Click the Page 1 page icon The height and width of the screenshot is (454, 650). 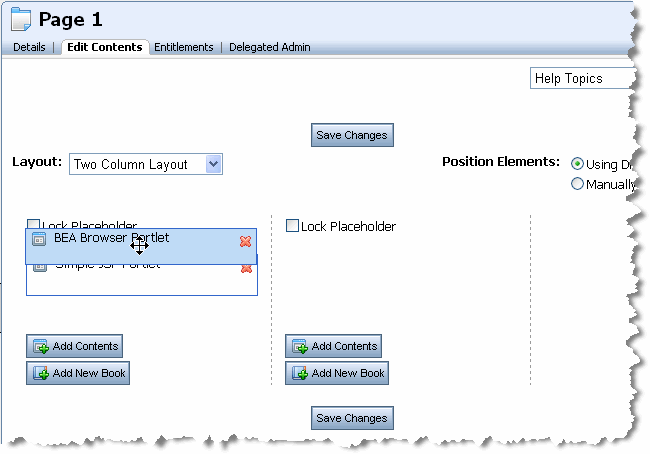[x=21, y=19]
